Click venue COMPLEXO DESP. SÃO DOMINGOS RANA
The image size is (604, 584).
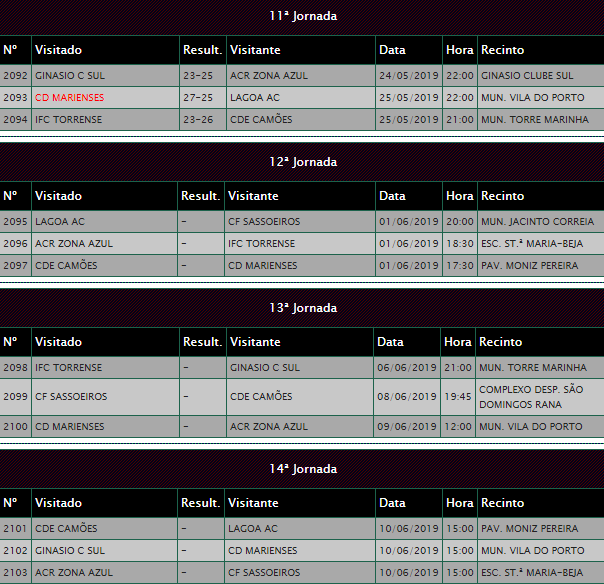[531, 397]
